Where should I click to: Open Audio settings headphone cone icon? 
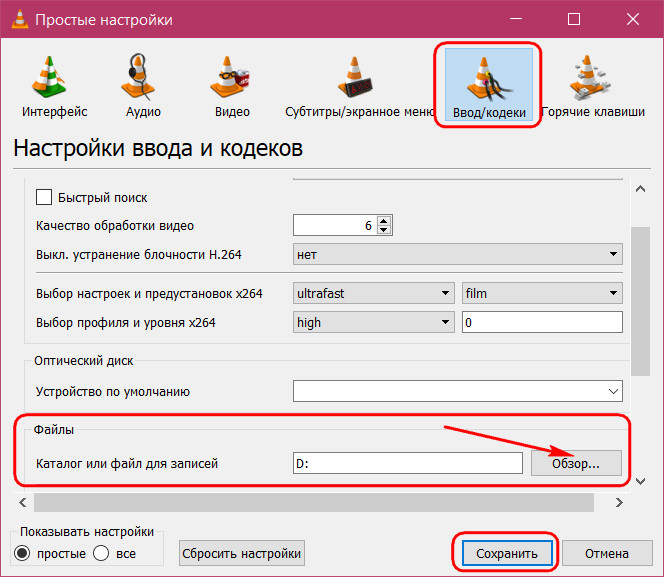tap(139, 76)
